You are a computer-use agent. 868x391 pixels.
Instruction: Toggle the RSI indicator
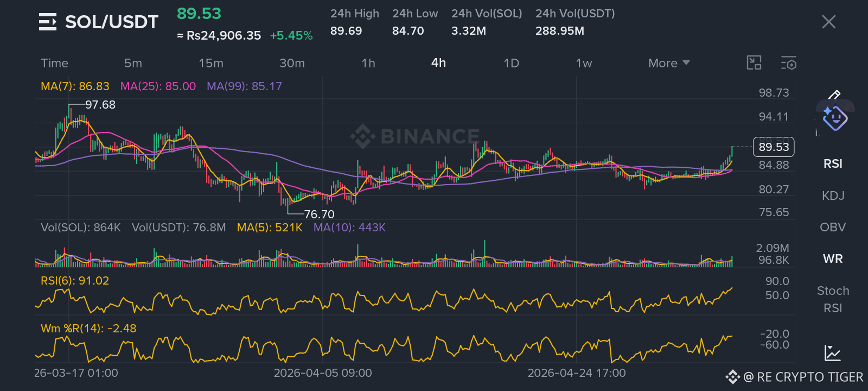[833, 163]
